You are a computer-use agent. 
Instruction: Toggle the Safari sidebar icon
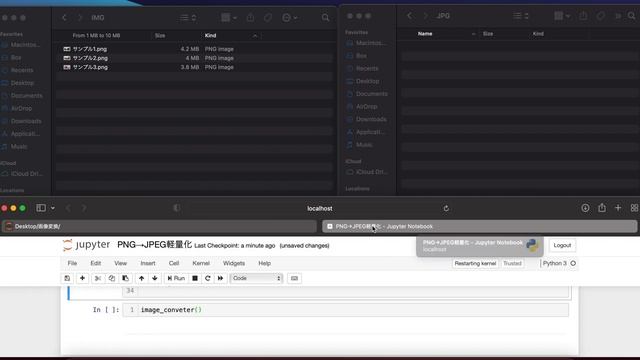[x=41, y=208]
